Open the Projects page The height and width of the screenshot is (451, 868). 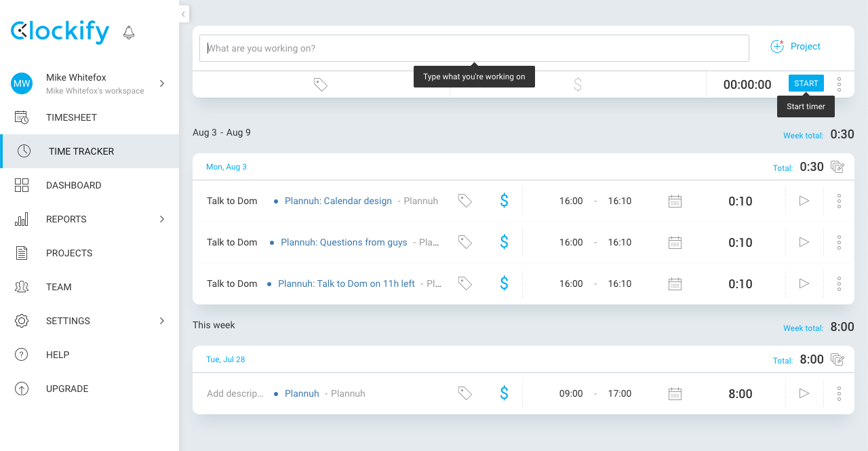click(90, 253)
